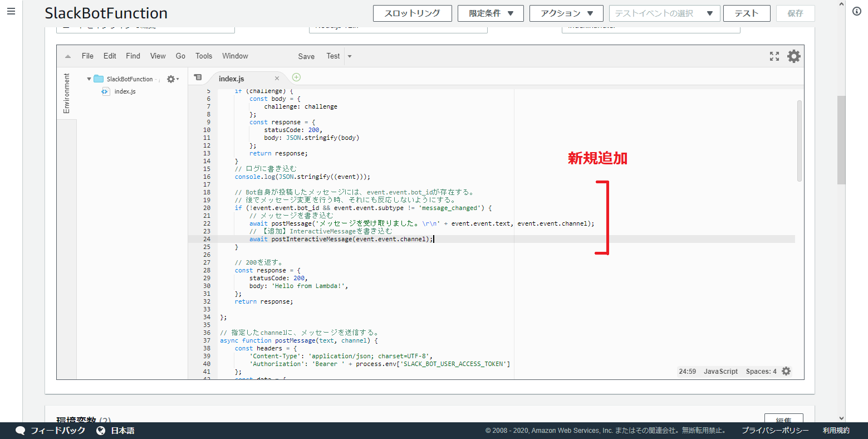
Task: Open the tab list icon
Action: (198, 77)
